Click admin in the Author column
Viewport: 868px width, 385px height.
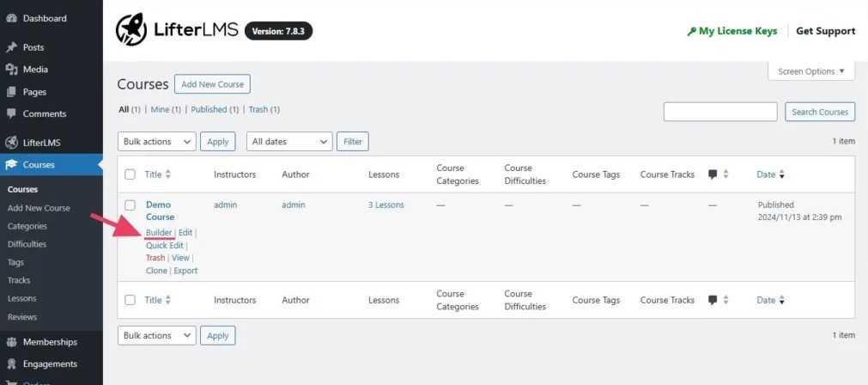point(294,205)
